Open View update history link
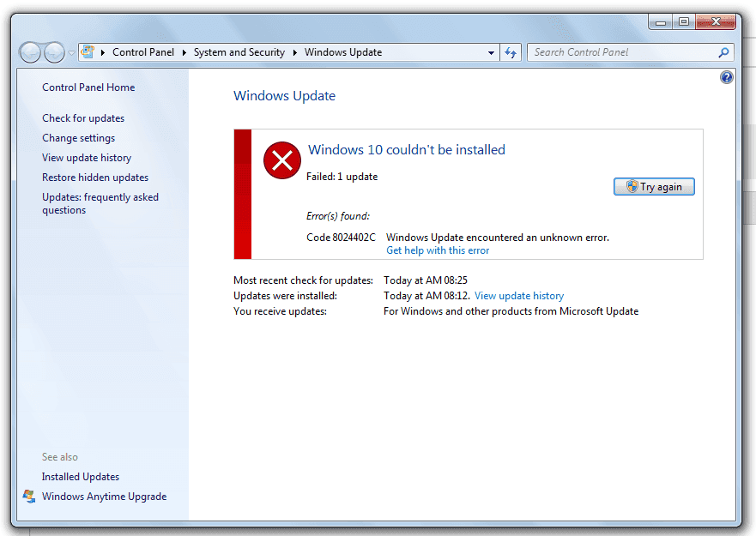756x536 pixels. point(518,295)
